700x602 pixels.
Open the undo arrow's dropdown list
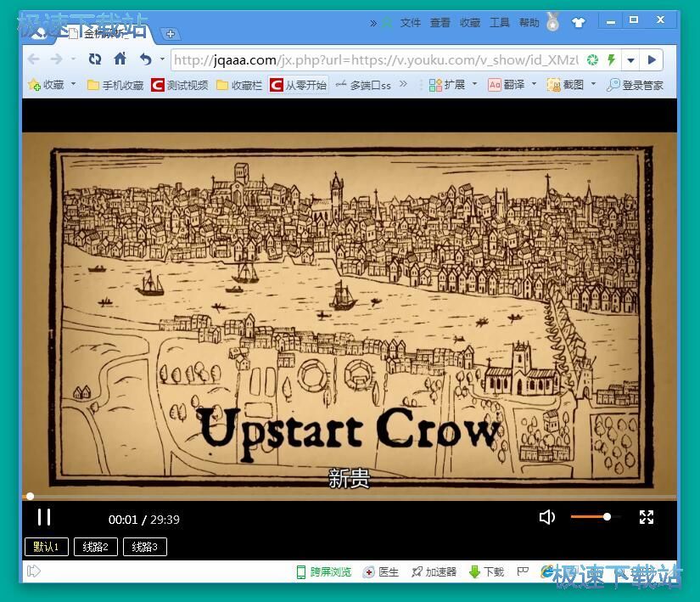point(163,59)
